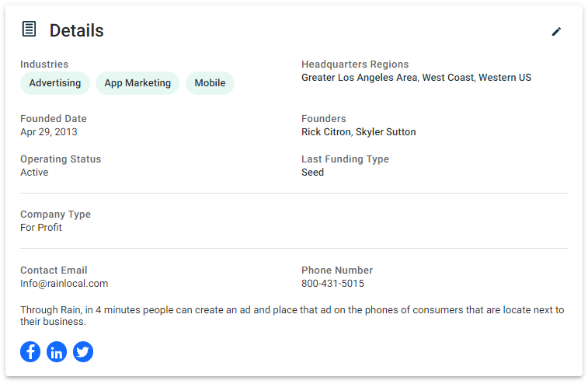The height and width of the screenshot is (384, 588).
Task: Open the Western US region link
Action: click(x=505, y=78)
